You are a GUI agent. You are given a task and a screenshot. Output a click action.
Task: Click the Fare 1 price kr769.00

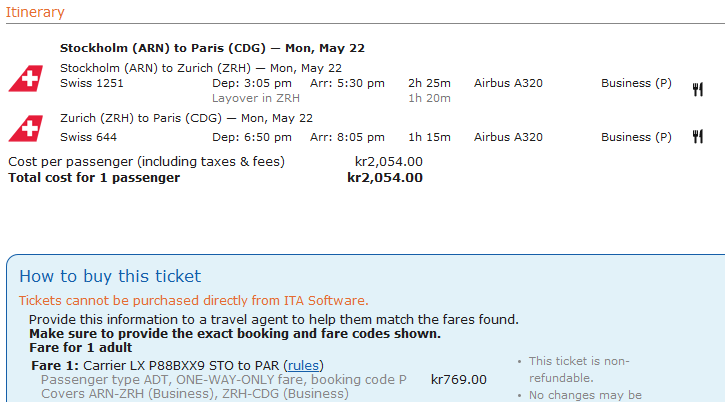[459, 380]
